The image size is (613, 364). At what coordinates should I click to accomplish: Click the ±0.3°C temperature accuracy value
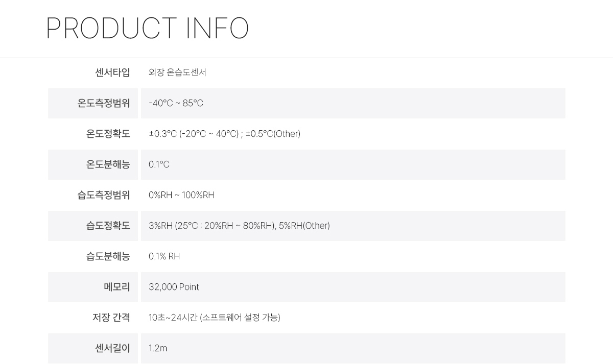coord(224,134)
